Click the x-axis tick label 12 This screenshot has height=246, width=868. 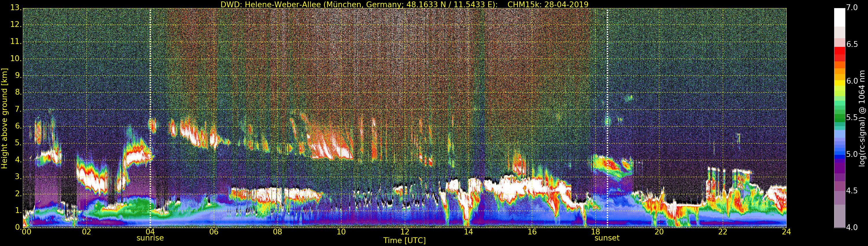[x=405, y=232]
